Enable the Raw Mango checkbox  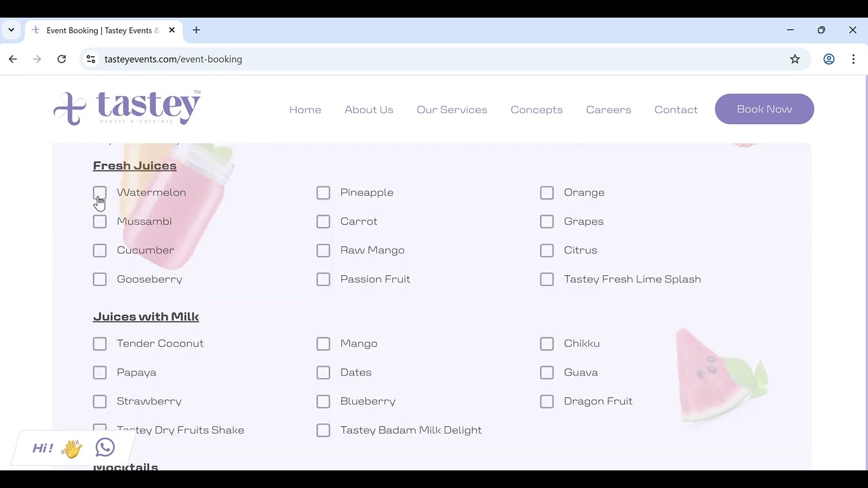(x=323, y=250)
